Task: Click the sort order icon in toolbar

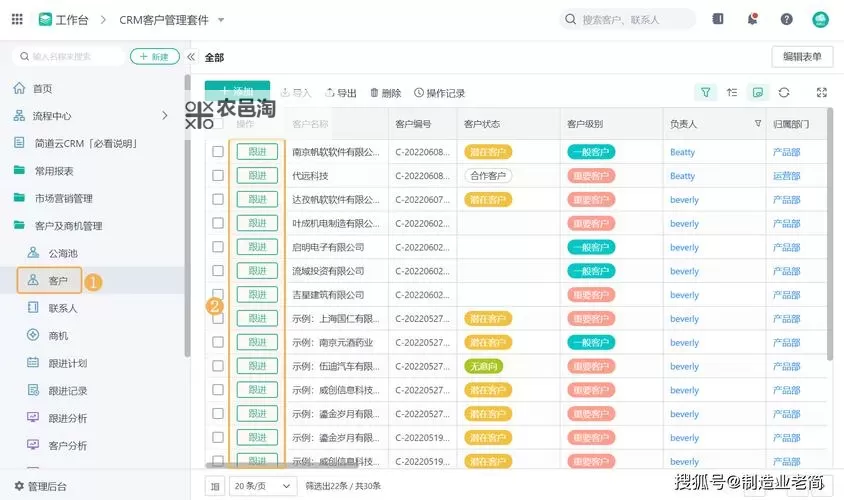Action: (x=732, y=93)
